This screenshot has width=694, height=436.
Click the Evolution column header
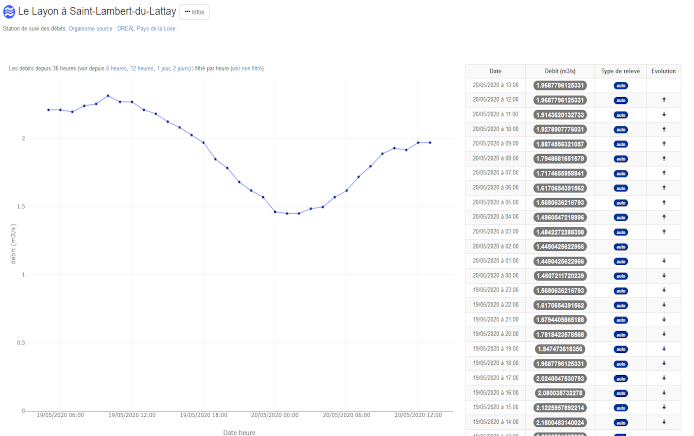tap(664, 71)
